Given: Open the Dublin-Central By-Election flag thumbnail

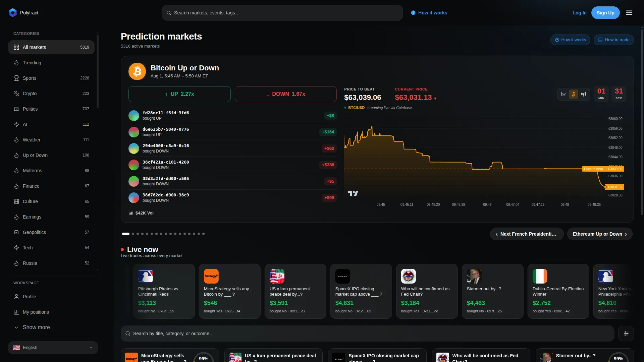Looking at the screenshot, I should (x=540, y=276).
